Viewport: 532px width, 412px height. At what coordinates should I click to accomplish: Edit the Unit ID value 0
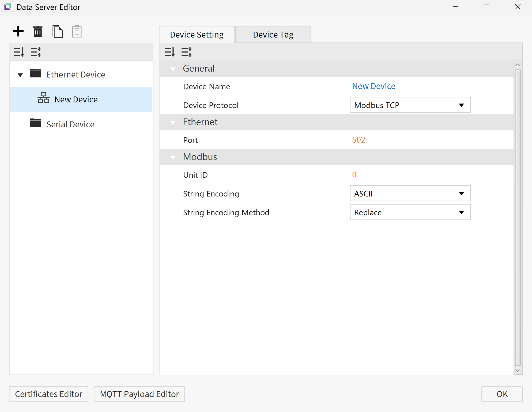click(x=354, y=175)
